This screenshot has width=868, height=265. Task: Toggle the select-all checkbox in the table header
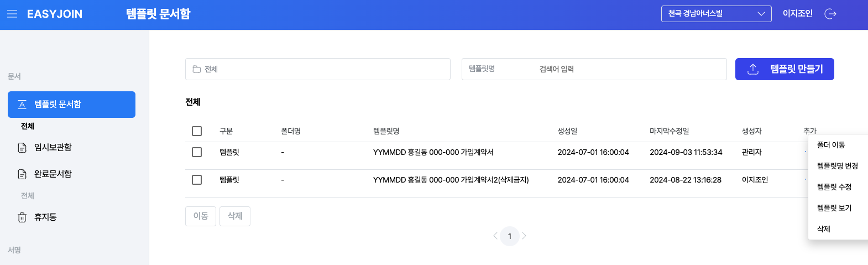tap(197, 131)
